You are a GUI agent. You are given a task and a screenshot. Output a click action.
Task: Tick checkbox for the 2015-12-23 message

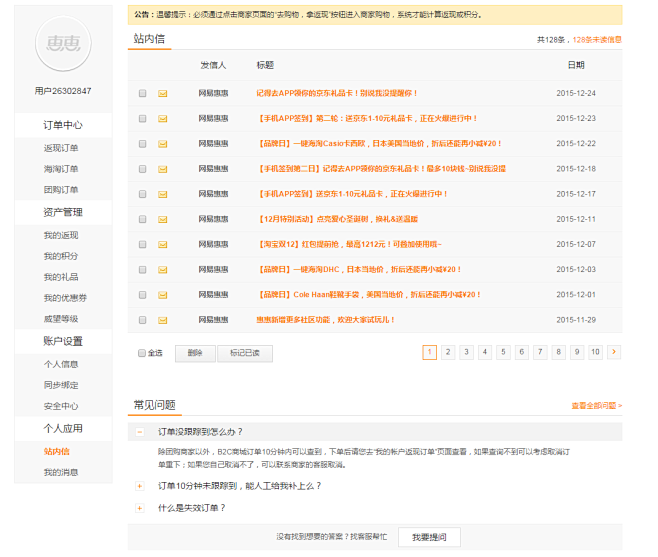click(142, 119)
